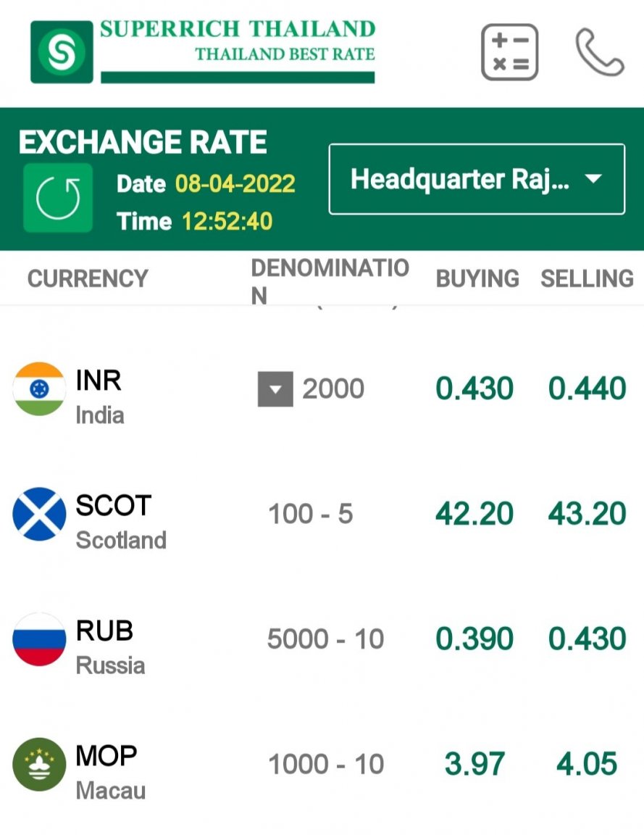Tap the Russia flag icon
Screen dimensions: 644x835
(39, 639)
